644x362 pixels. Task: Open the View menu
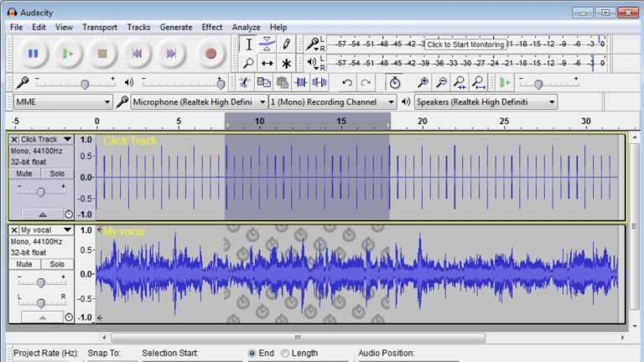[64, 28]
